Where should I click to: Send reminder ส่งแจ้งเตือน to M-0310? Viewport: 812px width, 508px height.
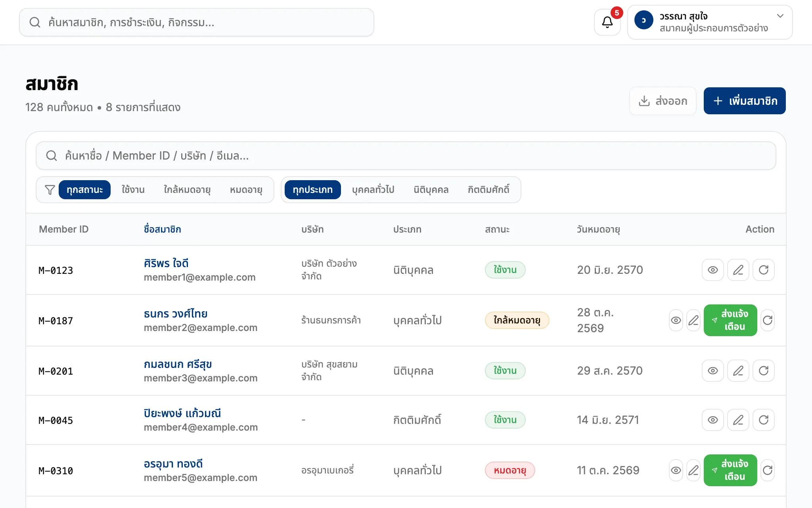pyautogui.click(x=730, y=470)
